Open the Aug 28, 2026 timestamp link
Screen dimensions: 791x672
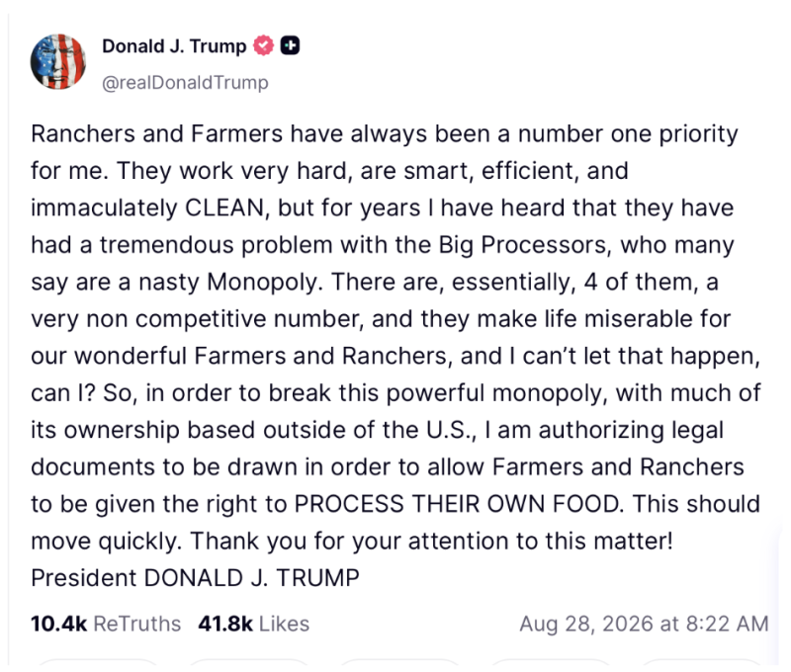644,624
